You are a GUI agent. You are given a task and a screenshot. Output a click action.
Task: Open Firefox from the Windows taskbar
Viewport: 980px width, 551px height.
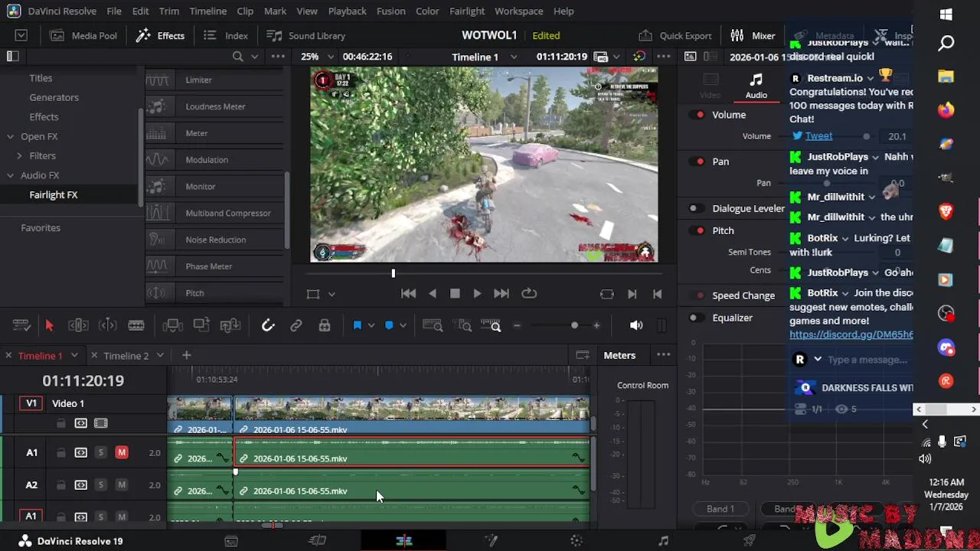[x=946, y=110]
